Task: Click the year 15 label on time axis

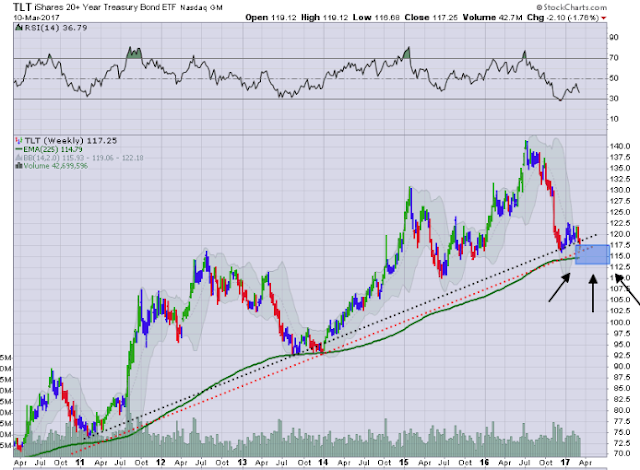Action: coord(404,463)
